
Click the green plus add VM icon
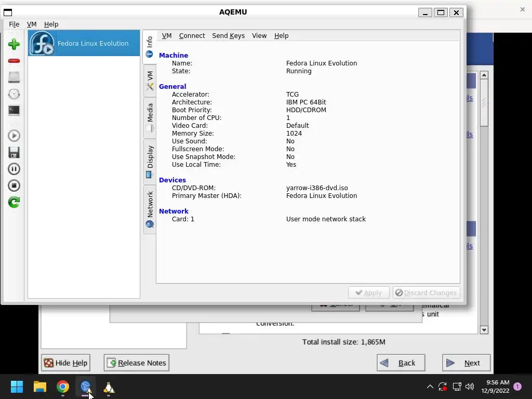pos(14,45)
